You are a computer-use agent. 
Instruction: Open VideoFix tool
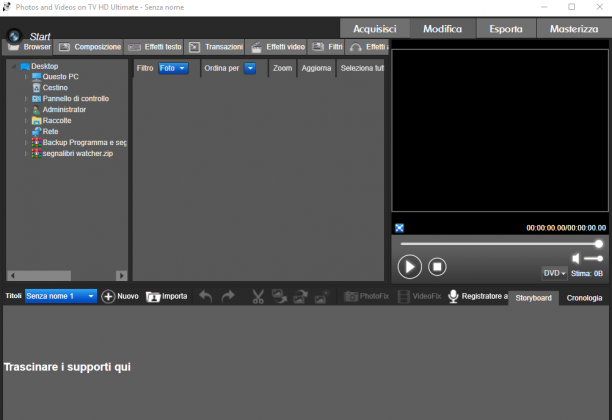[420, 296]
